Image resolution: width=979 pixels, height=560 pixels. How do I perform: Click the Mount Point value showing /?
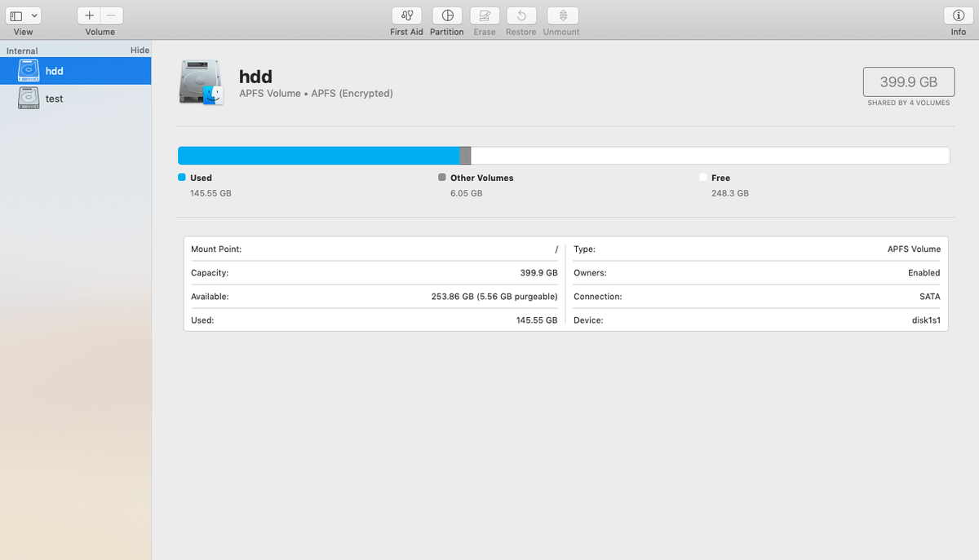(556, 249)
